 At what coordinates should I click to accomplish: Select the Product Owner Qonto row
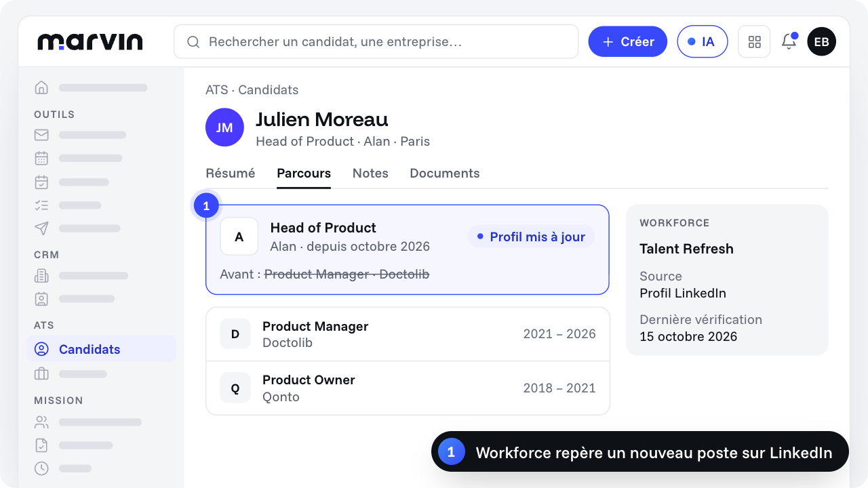pyautogui.click(x=408, y=388)
